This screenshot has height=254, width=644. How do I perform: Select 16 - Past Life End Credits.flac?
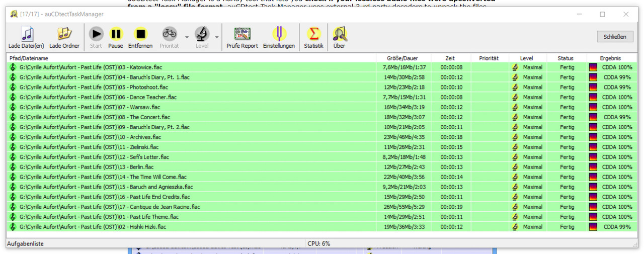point(322,197)
